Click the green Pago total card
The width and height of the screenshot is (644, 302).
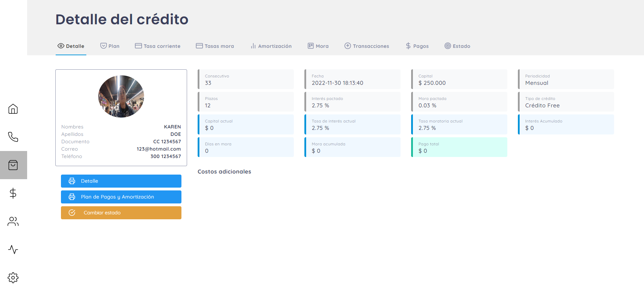click(x=459, y=147)
